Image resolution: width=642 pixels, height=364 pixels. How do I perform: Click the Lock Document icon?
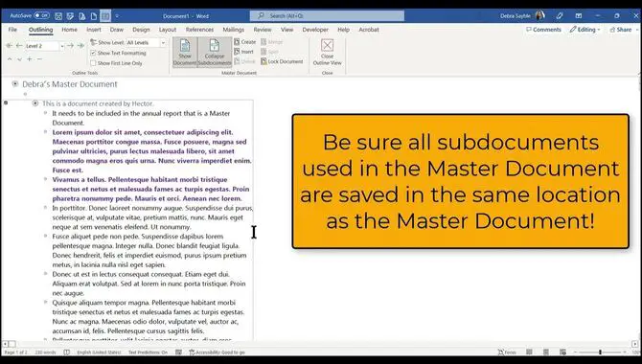coord(282,61)
